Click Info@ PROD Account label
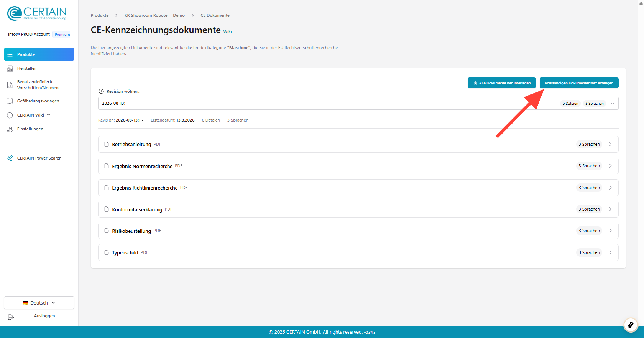The height and width of the screenshot is (338, 644). pos(29,34)
